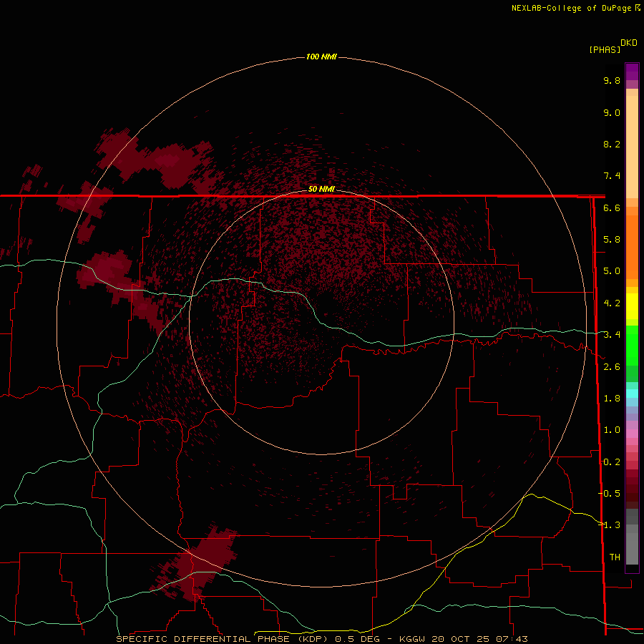This screenshot has height=644, width=644.
Task: Click the -0.5 legend value
Action: (610, 494)
